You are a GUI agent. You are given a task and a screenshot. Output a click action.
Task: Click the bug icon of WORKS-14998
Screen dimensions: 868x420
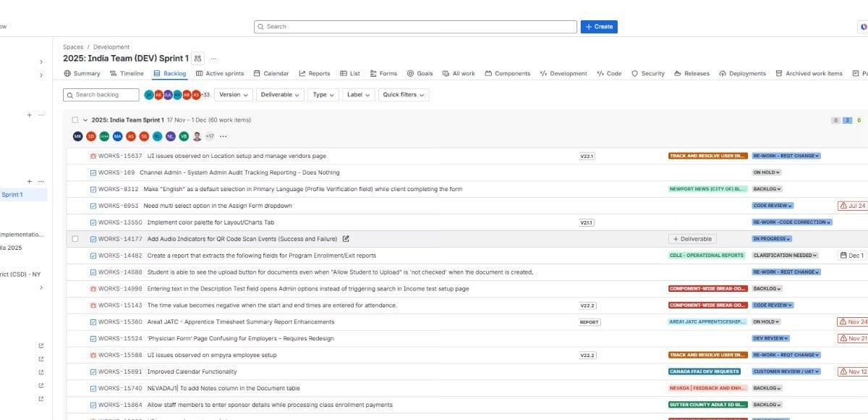pyautogui.click(x=93, y=289)
